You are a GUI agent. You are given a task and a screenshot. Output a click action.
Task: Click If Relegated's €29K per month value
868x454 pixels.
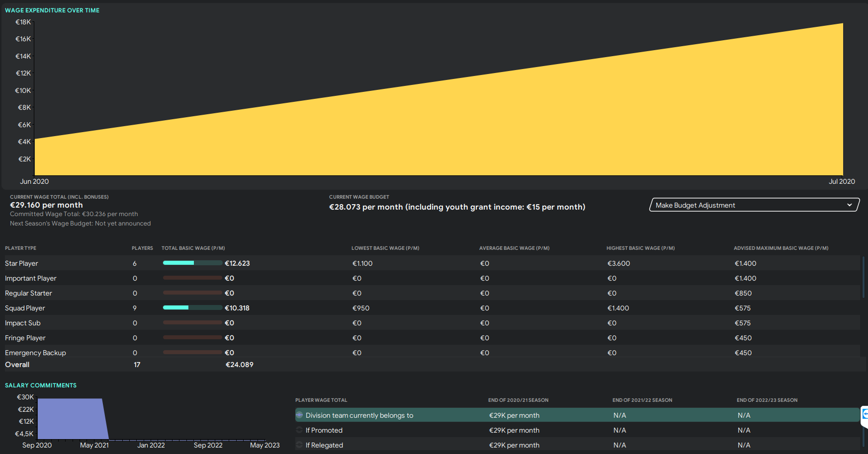pyautogui.click(x=514, y=445)
